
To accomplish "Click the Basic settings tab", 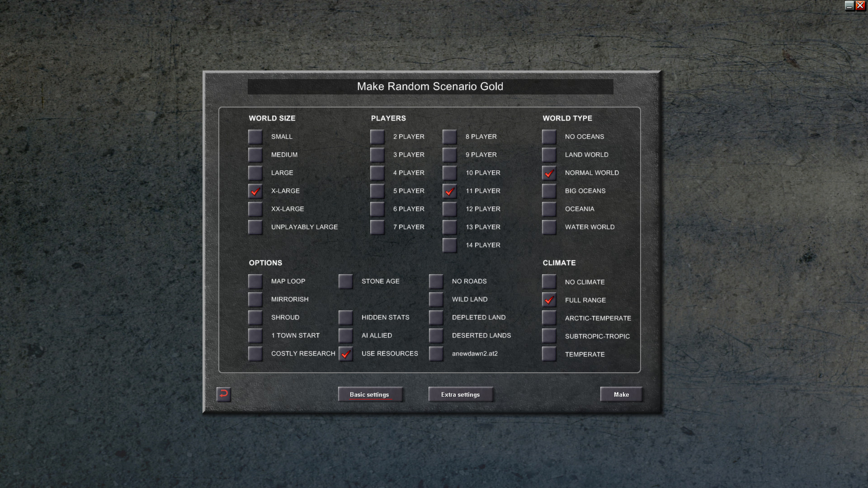I will click(370, 394).
